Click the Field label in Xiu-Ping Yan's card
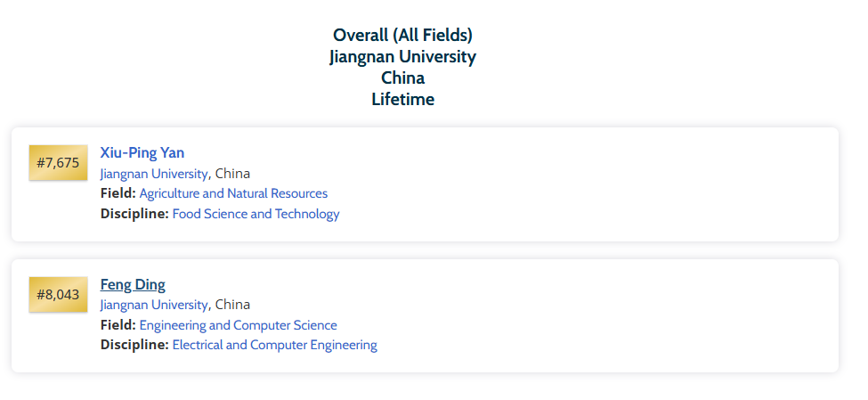This screenshot has height=400, width=868. tap(118, 193)
